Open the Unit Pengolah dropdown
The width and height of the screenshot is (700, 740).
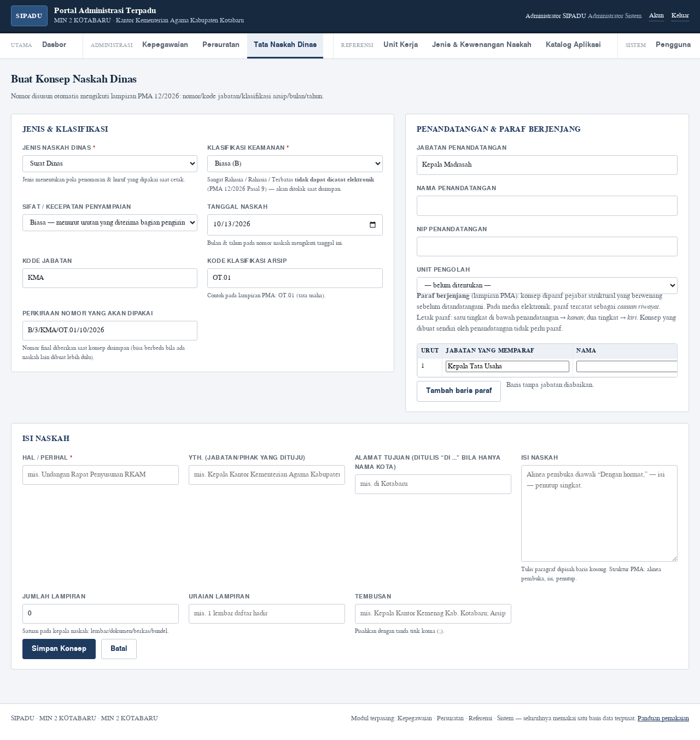click(x=547, y=285)
